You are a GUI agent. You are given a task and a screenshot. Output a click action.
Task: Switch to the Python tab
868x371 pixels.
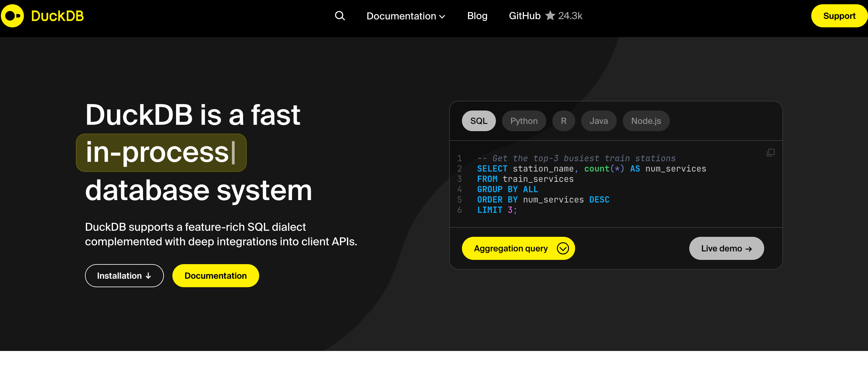(524, 121)
